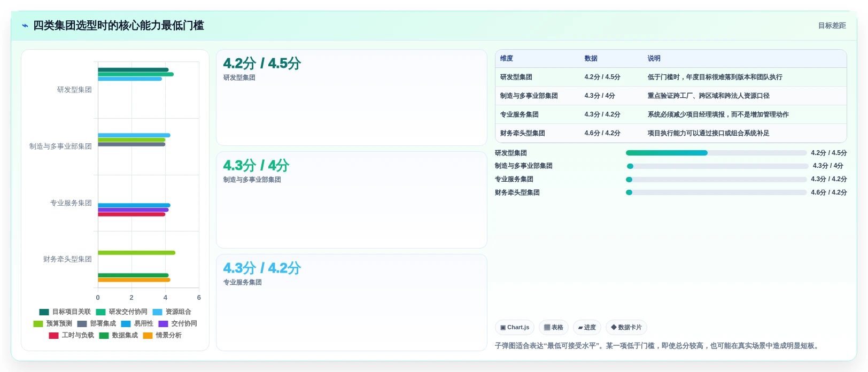Click the 专业服务集团 progress bar
Screen dimensions: 868x372
coord(716,180)
